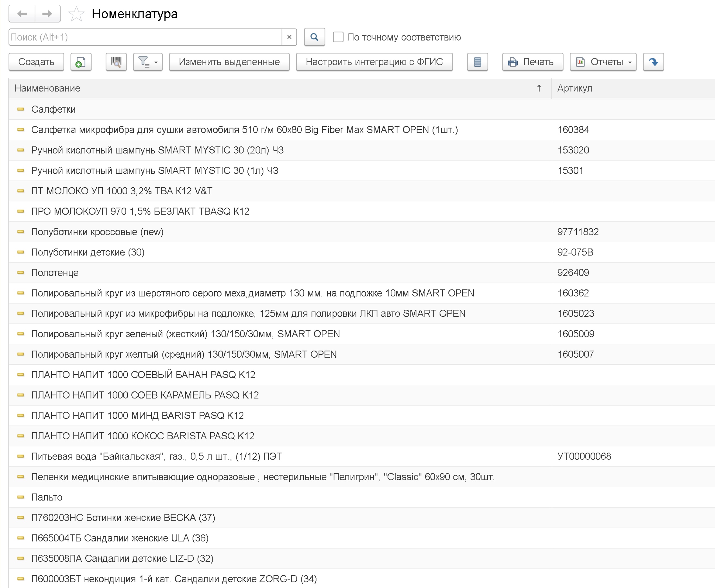Click the back navigation arrow

[22, 14]
